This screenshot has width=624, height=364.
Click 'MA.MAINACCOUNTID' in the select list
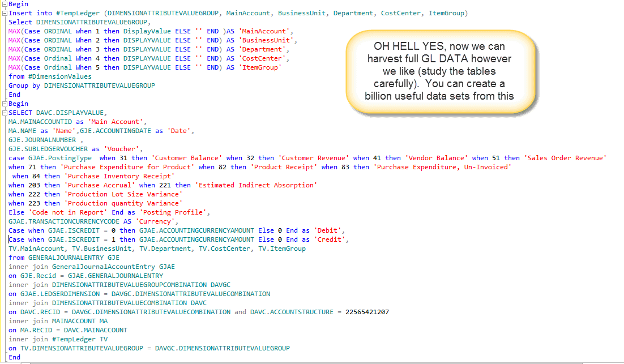[40, 122]
